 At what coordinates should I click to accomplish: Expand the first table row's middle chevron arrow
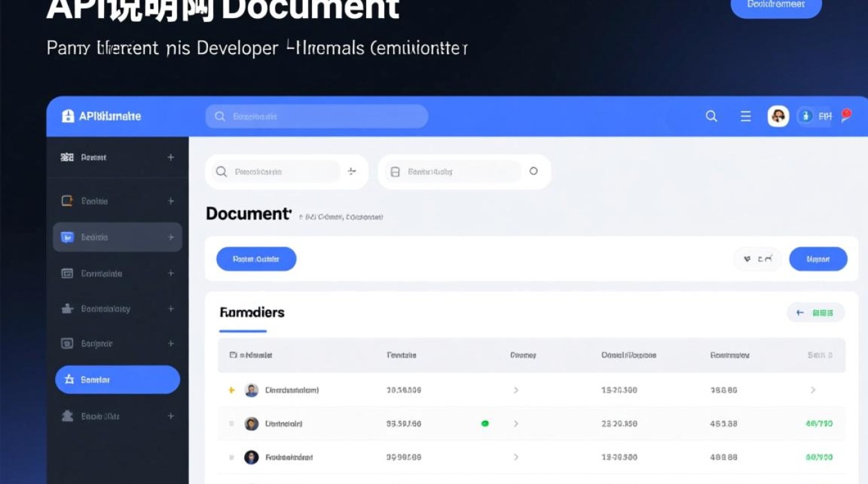click(x=516, y=390)
